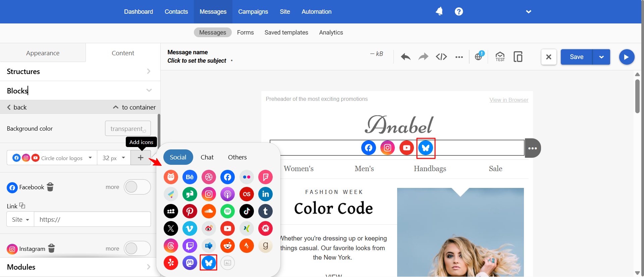Add the Yelp icon from the picker

171,263
